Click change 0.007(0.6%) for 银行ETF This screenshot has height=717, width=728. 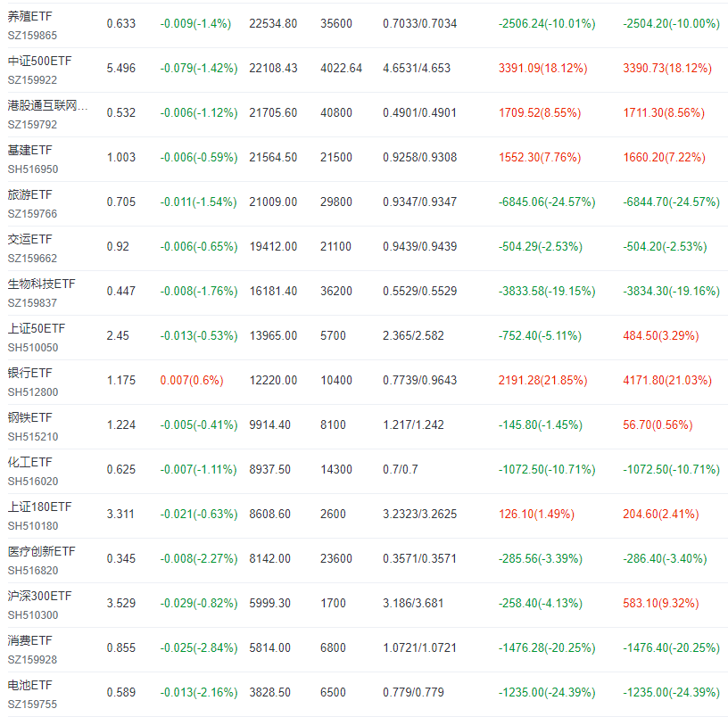[192, 380]
